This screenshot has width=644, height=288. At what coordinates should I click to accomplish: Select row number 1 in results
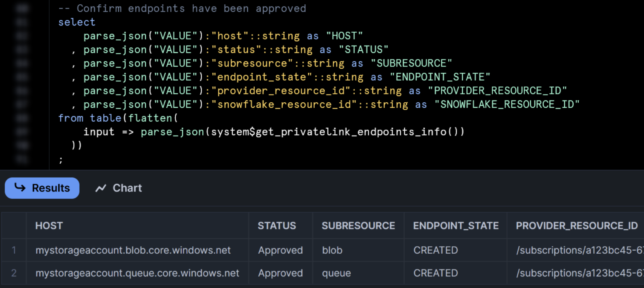(x=14, y=250)
